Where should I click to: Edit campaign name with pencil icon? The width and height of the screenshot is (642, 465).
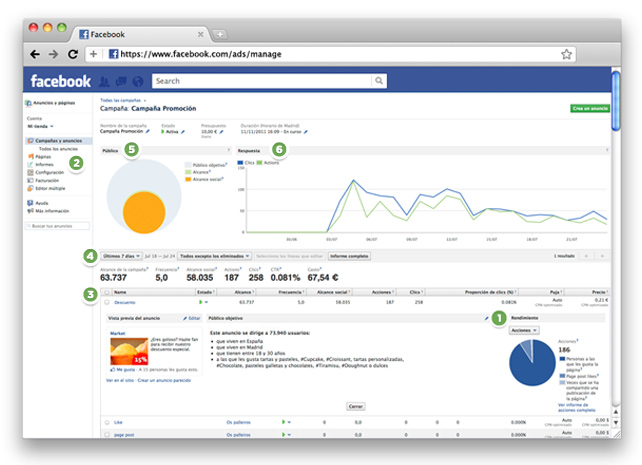pyautogui.click(x=148, y=131)
